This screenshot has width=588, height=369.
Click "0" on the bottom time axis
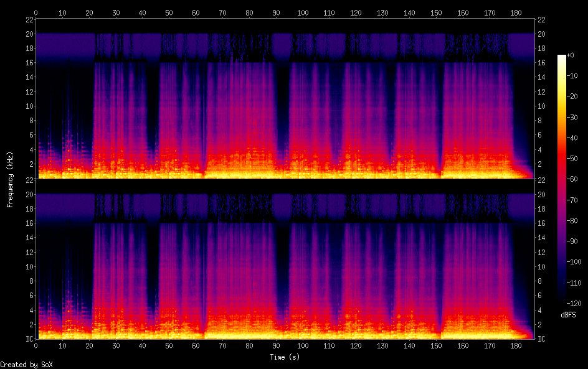36,346
